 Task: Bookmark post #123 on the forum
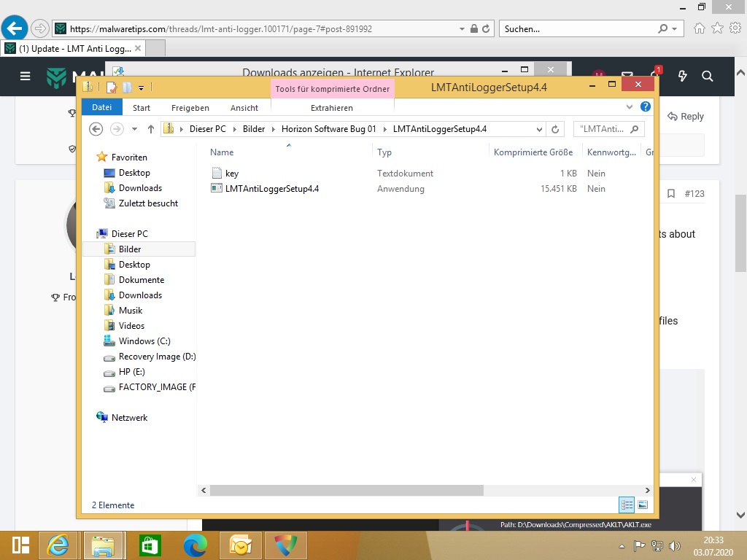(x=671, y=194)
